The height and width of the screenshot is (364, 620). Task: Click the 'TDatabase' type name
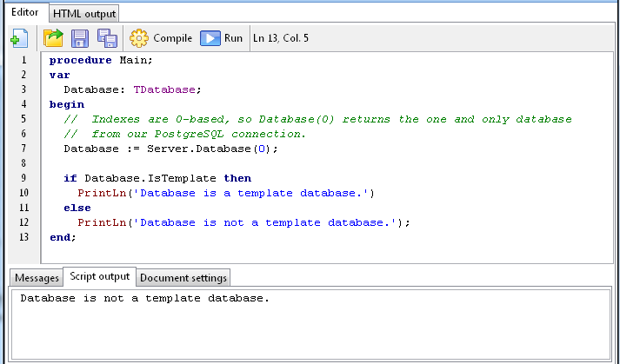[x=164, y=89]
